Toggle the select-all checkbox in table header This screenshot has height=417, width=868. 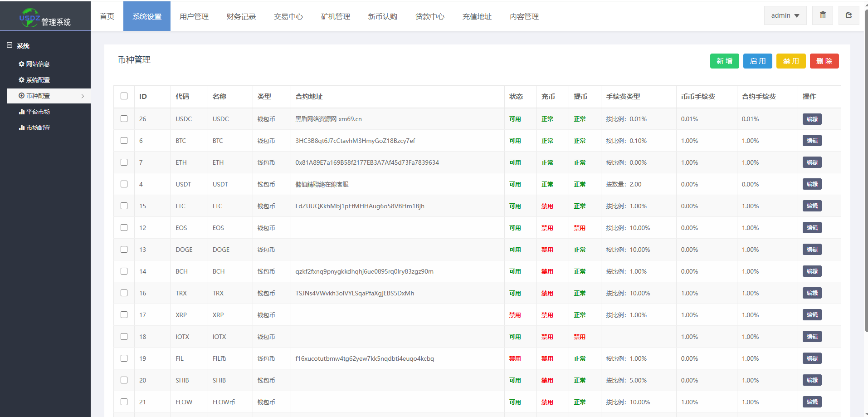pyautogui.click(x=124, y=96)
